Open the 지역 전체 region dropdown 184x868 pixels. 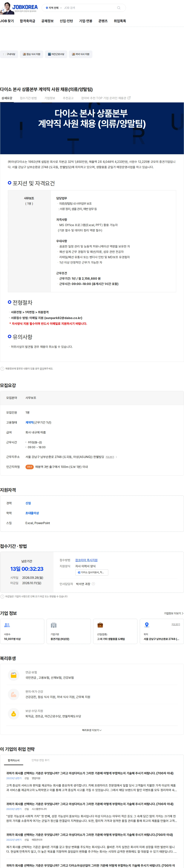coord(54,8)
